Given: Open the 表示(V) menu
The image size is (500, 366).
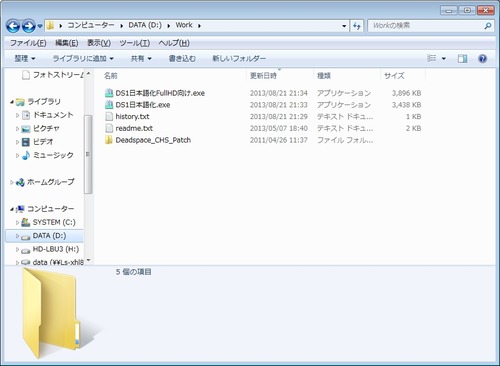Looking at the screenshot, I should 99,43.
